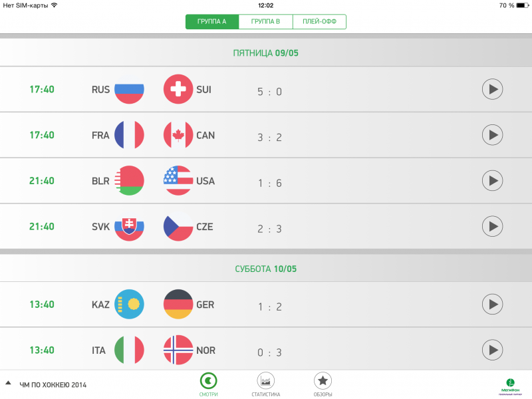The image size is (532, 399).
Task: Tap the Kazakhstan flag icon
Action: (129, 305)
